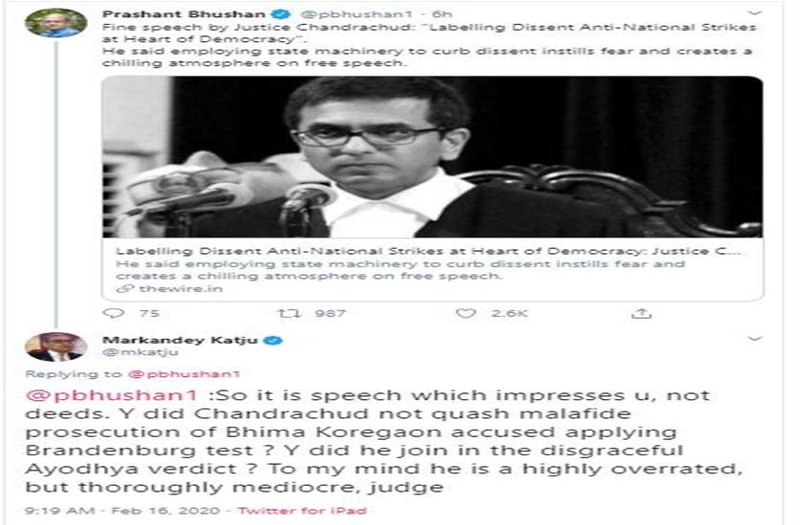The width and height of the screenshot is (812, 525).
Task: Click the @pbhushan1 mention in reply text
Action: tap(112, 396)
